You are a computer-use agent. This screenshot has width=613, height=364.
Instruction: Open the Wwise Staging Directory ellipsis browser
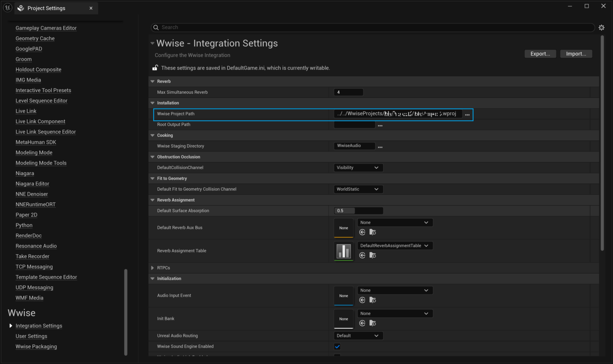(x=380, y=146)
